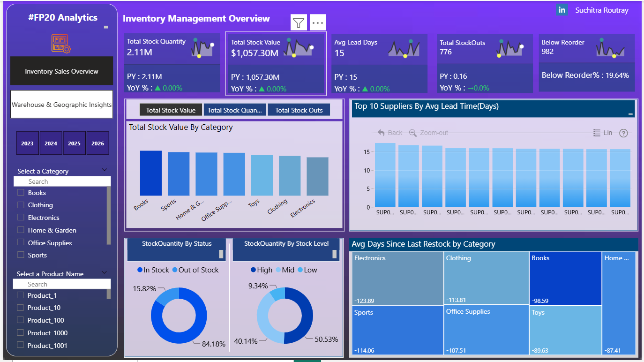Image resolution: width=644 pixels, height=362 pixels.
Task: Click the Back arrow in supplier chart
Action: (x=381, y=133)
